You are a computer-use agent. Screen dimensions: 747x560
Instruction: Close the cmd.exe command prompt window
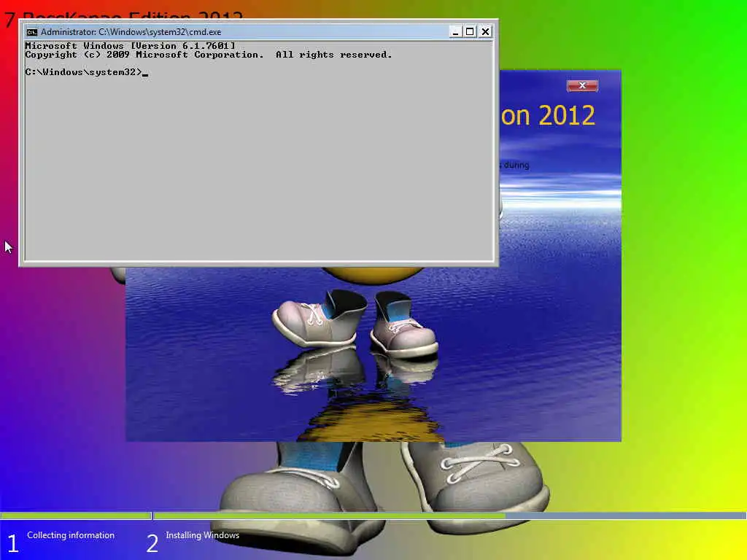tap(485, 32)
